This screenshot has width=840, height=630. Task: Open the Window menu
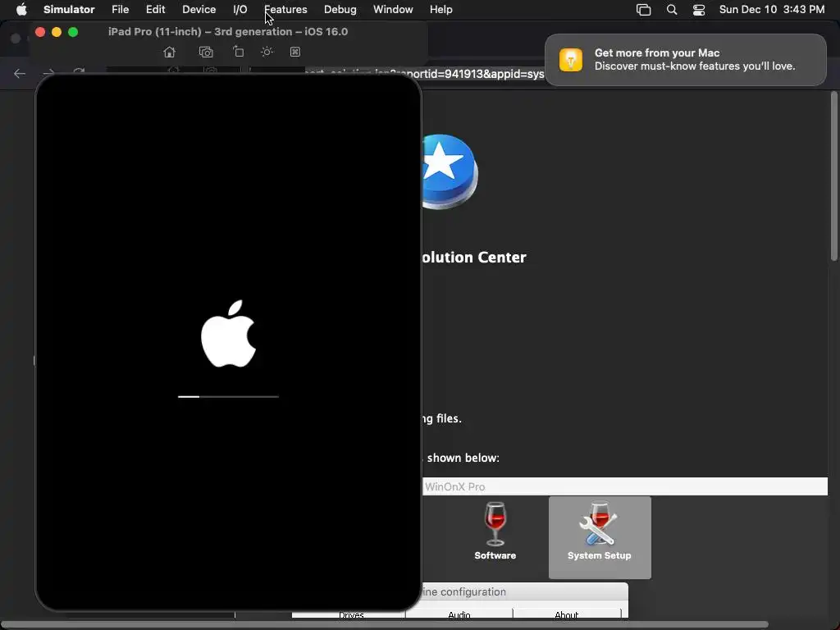point(393,10)
